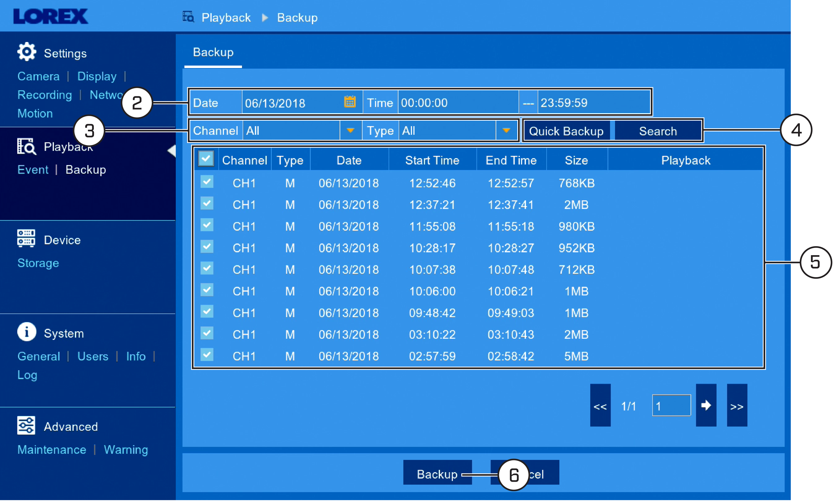Open the Motion settings menu

35,113
